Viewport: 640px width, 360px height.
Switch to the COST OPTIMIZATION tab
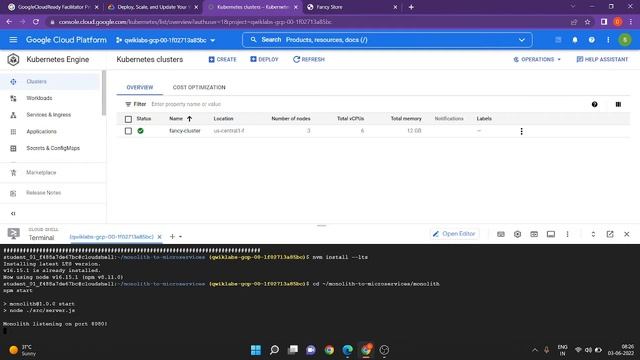[199, 87]
